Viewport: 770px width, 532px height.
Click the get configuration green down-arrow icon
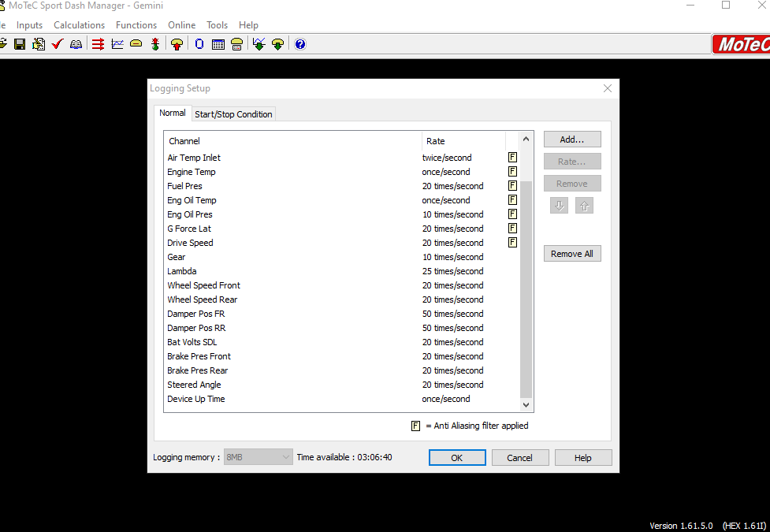click(x=277, y=44)
